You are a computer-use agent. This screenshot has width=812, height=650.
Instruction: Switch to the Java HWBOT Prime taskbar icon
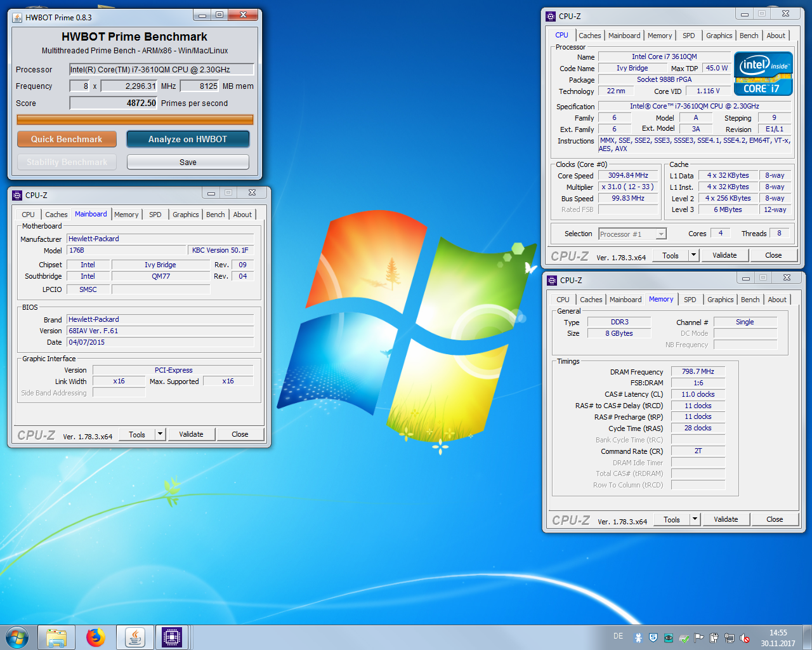tap(135, 637)
